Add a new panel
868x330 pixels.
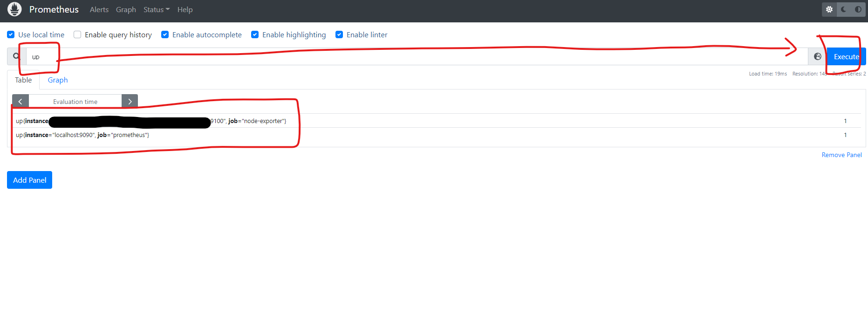coord(29,180)
